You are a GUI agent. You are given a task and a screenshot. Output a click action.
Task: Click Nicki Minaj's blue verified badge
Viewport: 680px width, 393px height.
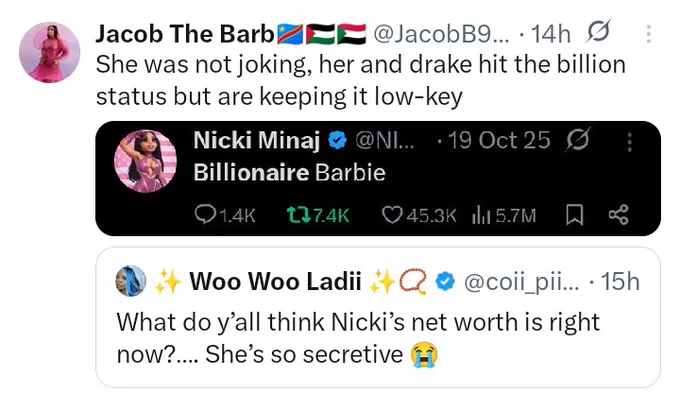click(x=337, y=141)
